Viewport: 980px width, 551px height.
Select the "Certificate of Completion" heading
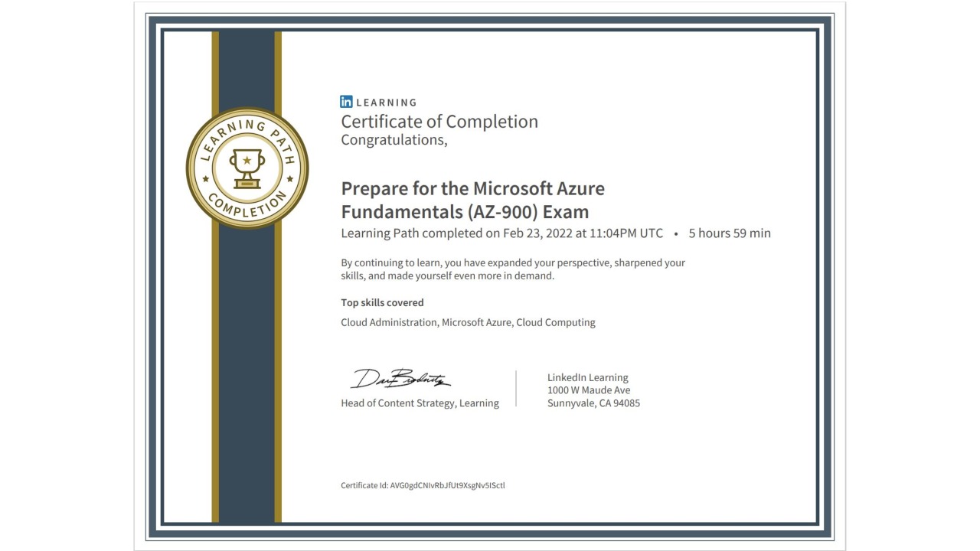click(x=439, y=122)
